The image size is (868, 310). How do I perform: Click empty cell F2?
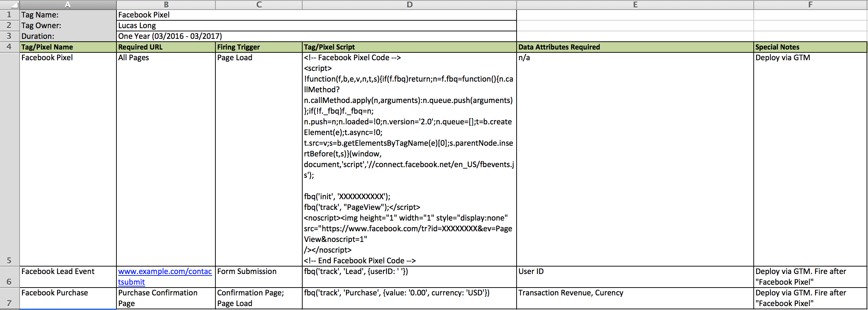pos(810,26)
